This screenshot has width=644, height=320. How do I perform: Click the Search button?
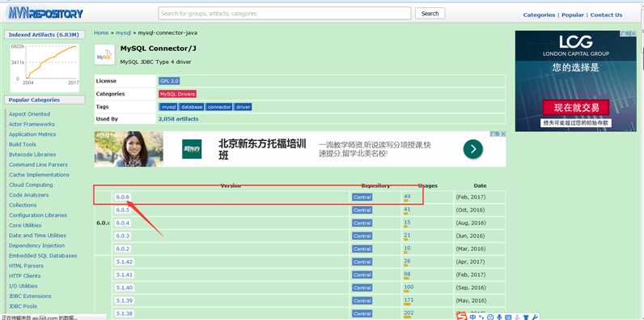[430, 13]
